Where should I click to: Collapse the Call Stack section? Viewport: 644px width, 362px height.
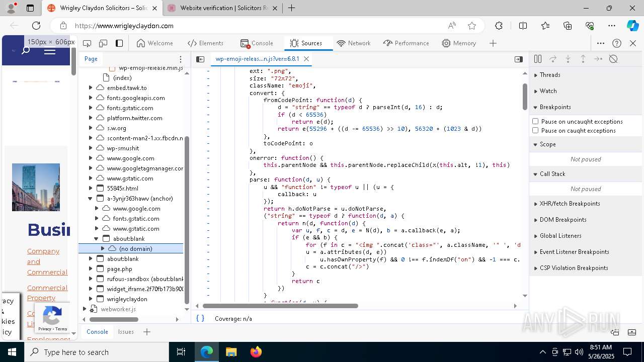click(586, 174)
